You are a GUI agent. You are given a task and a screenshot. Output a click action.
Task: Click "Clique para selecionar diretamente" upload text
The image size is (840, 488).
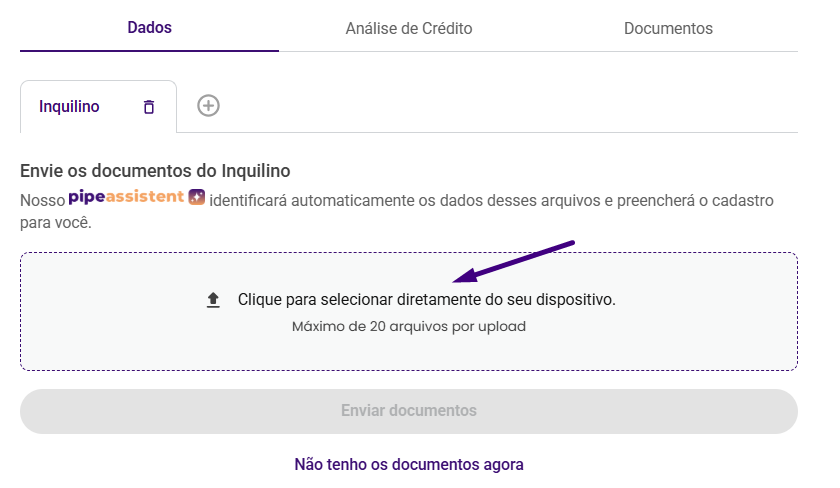click(427, 300)
